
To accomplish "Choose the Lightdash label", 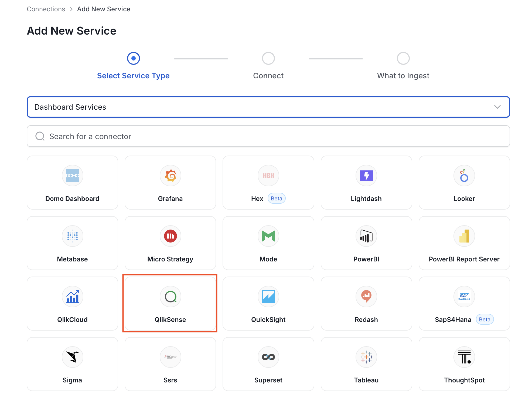I will pos(366,198).
